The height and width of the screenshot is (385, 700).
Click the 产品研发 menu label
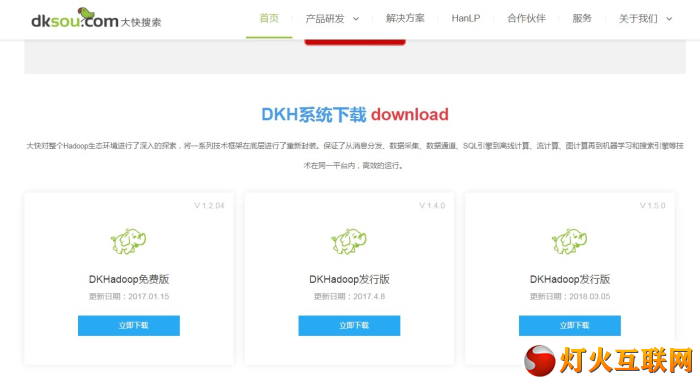325,19
